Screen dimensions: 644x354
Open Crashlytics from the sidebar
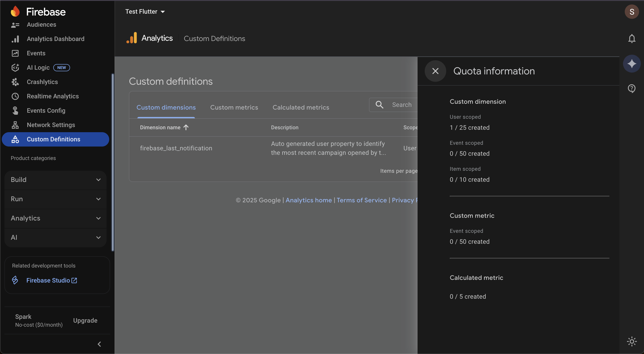[x=42, y=82]
